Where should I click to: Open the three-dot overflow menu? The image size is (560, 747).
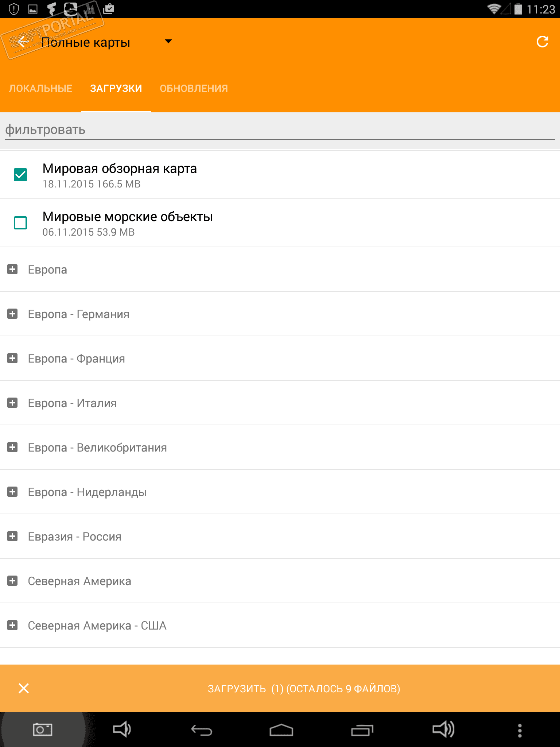[520, 730]
